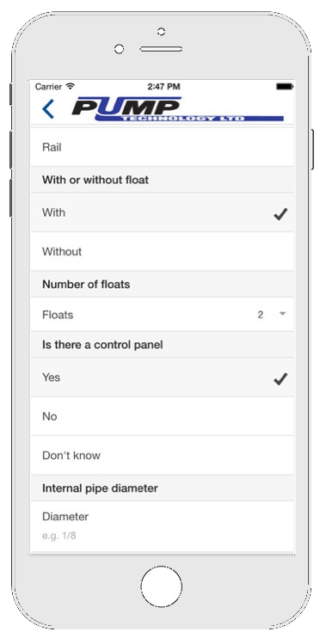
Task: Tap the blue back arrow
Action: coord(48,109)
